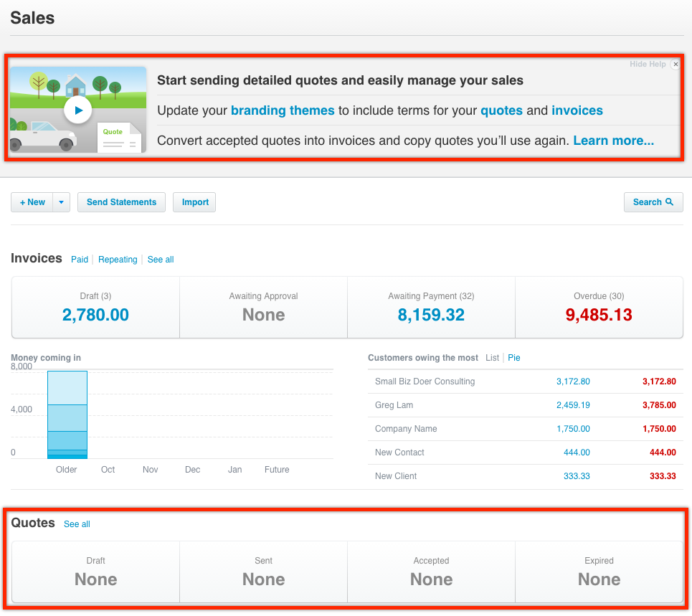Close the help banner with X icon
The image size is (692, 616).
[x=675, y=65]
